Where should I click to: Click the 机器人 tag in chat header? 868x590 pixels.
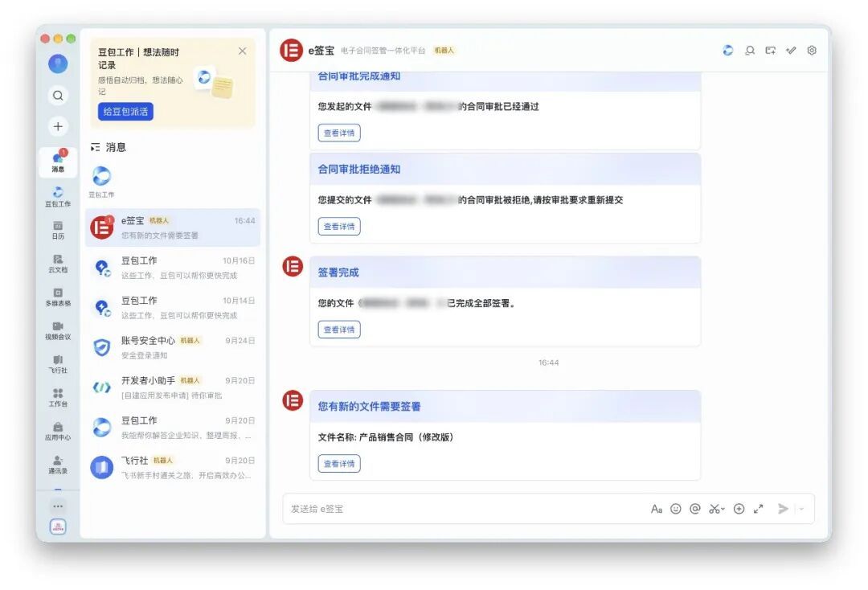tap(444, 51)
